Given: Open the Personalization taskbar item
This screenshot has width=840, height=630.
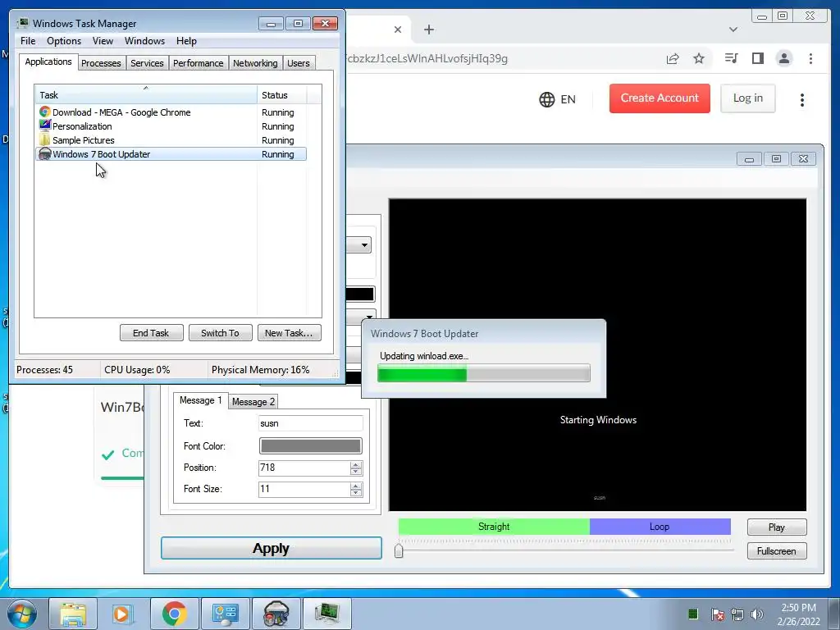Looking at the screenshot, I should 225,614.
